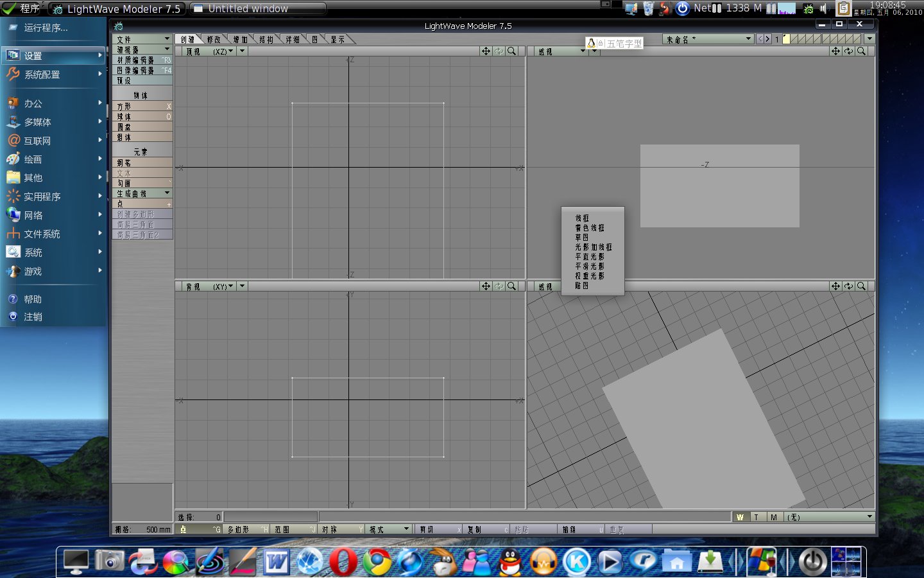Click the LightWave logo icon in the title bar
The width and height of the screenshot is (924, 578).
pos(119,26)
